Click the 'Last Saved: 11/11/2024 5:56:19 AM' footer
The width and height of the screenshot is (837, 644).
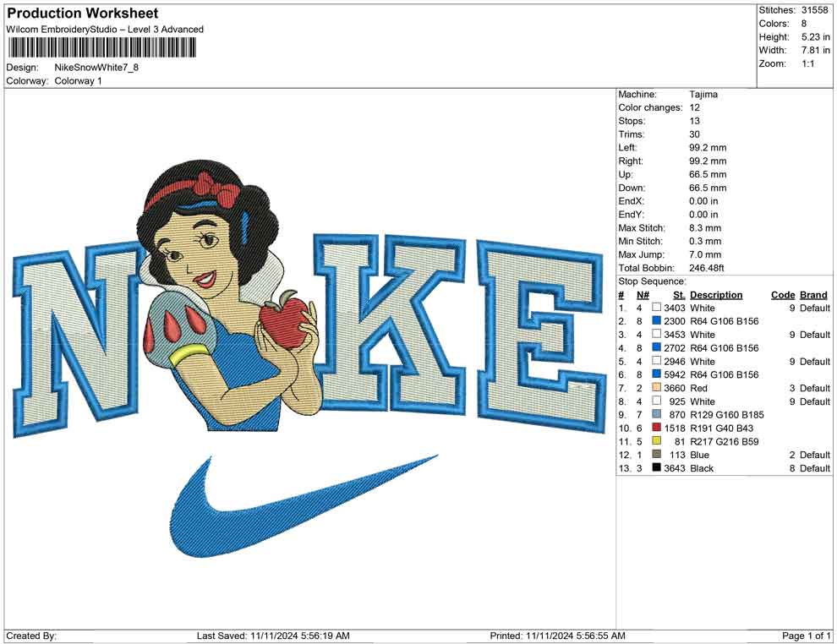click(273, 636)
